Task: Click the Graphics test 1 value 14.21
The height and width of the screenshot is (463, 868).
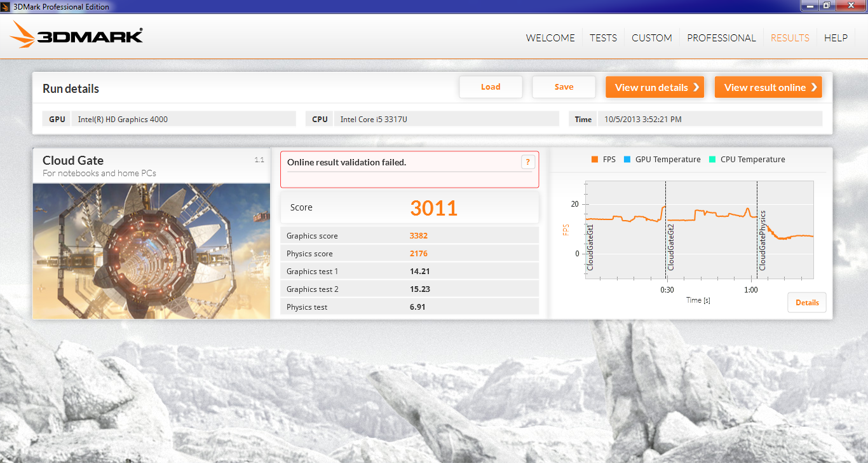Action: pyautogui.click(x=419, y=272)
